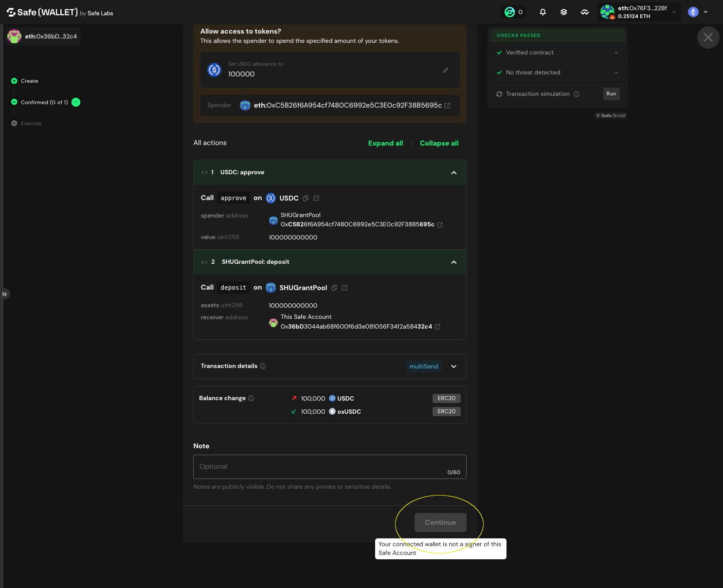This screenshot has height=588, width=723.
Task: Expand the sidebar with double-arrow
Action: click(x=4, y=294)
